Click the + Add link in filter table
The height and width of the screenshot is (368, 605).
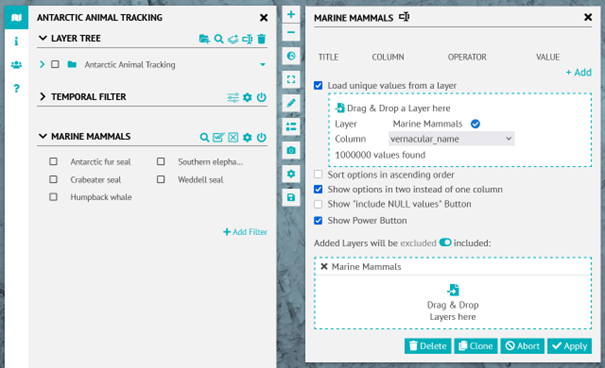tap(578, 72)
